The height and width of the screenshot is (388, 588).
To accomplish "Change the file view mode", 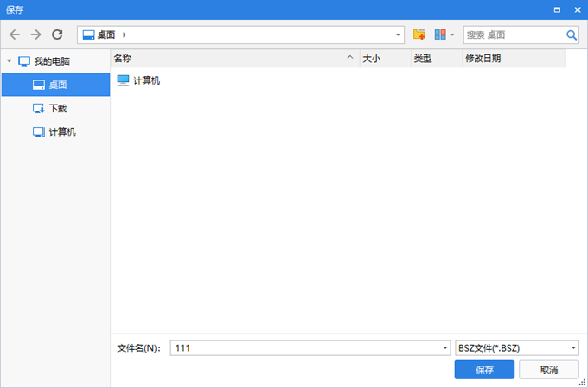I will click(444, 35).
